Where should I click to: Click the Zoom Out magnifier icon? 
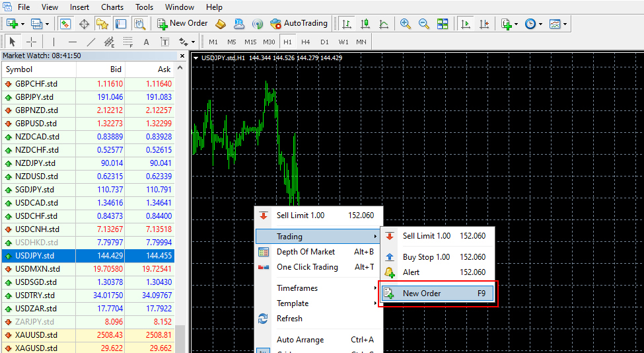[424, 24]
